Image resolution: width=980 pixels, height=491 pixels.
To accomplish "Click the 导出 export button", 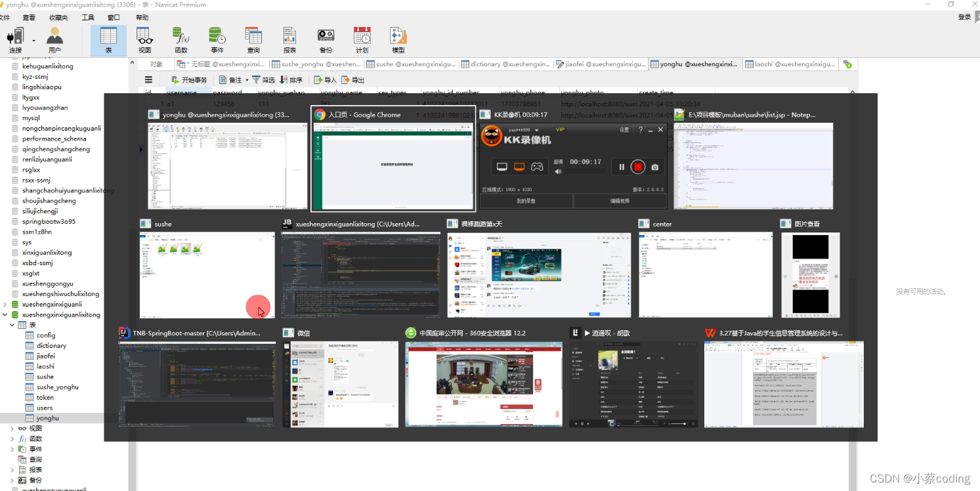I will coord(352,80).
